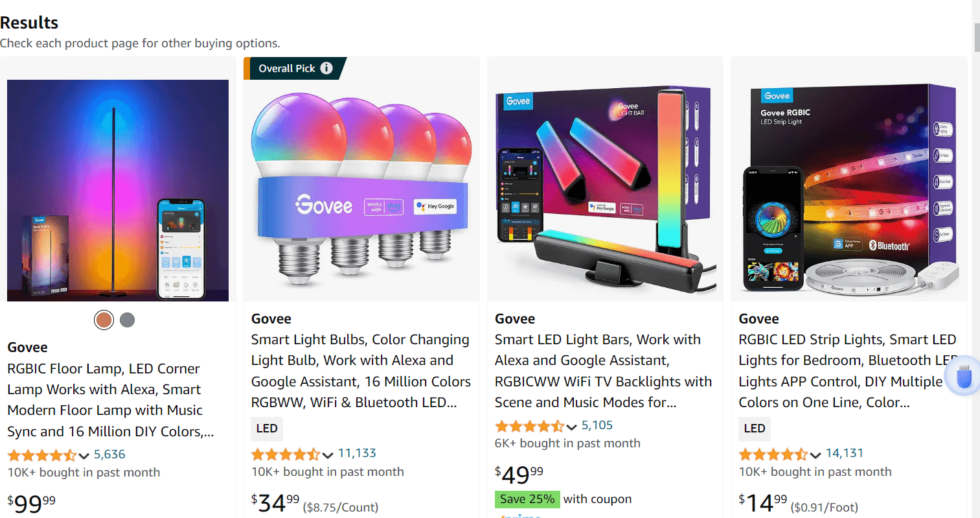Open the 11,133 reviews link
Viewport: 980px width, 518px height.
click(357, 453)
